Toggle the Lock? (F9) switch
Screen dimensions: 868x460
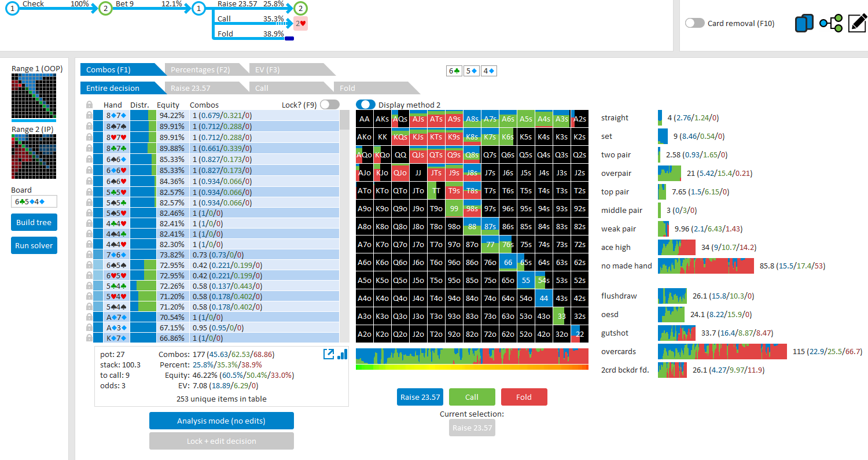point(329,105)
